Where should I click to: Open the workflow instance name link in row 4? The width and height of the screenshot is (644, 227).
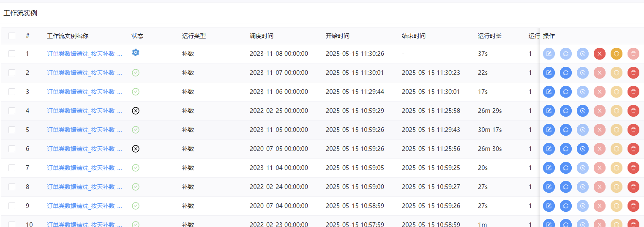tap(85, 111)
